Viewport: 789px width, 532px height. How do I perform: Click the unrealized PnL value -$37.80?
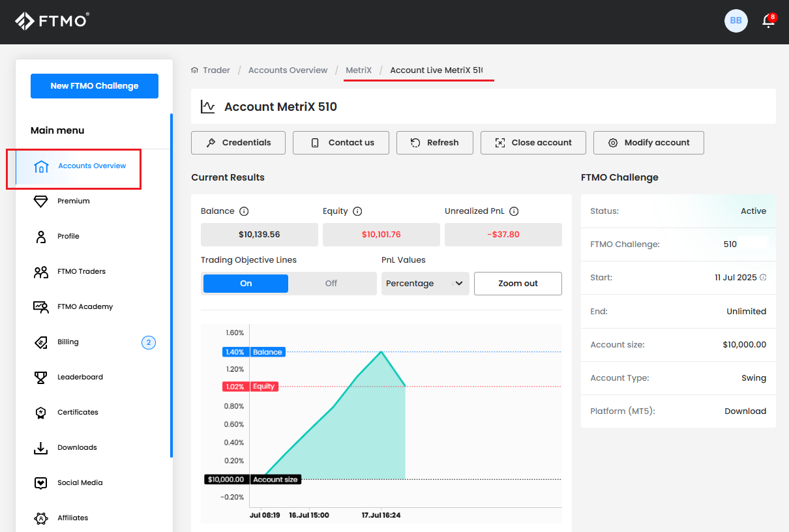[x=503, y=235]
